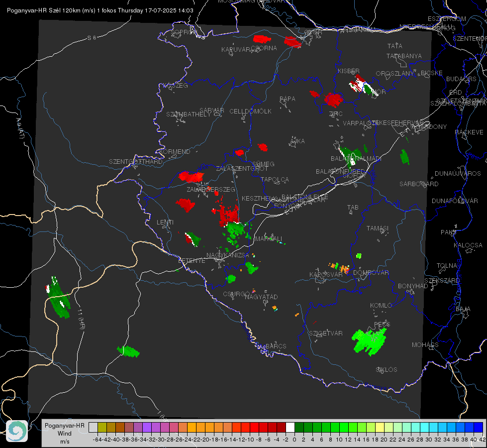Image resolution: width=487 pixels, height=448 pixels.
Task: Select the SZEKSZÁRD label
Action: (442, 281)
